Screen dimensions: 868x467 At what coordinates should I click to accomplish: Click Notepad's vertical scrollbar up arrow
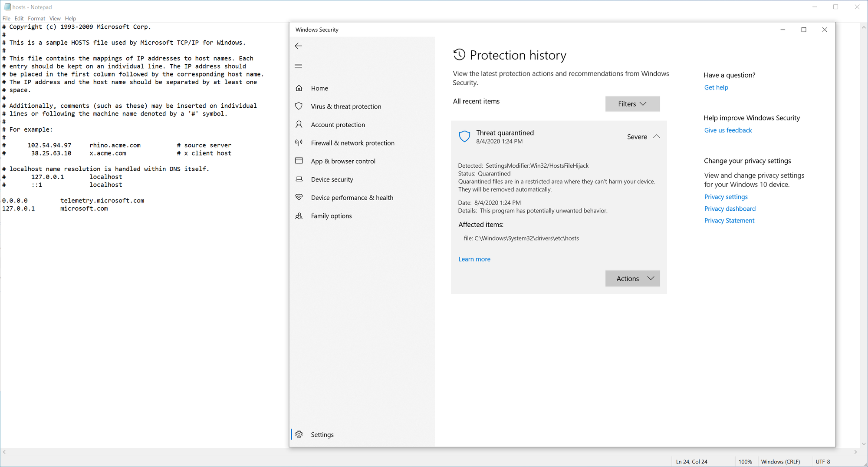pos(864,26)
